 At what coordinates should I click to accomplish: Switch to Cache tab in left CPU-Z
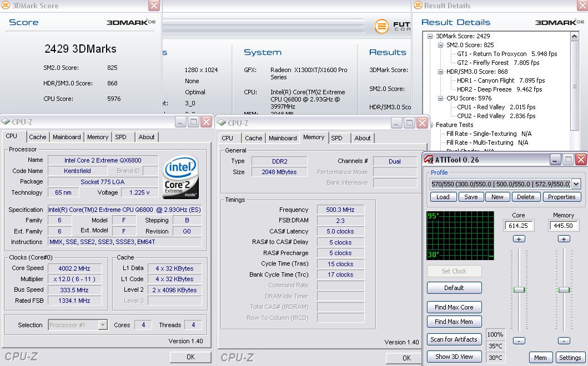pos(38,137)
